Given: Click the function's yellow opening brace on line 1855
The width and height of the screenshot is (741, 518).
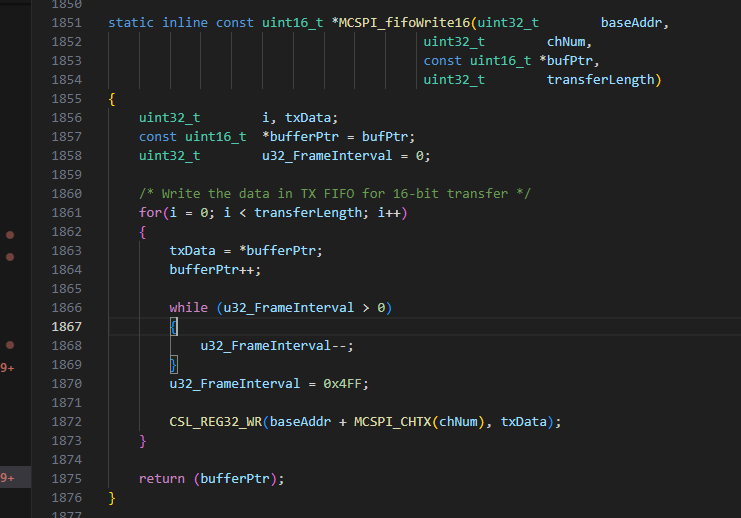Looking at the screenshot, I should (112, 99).
